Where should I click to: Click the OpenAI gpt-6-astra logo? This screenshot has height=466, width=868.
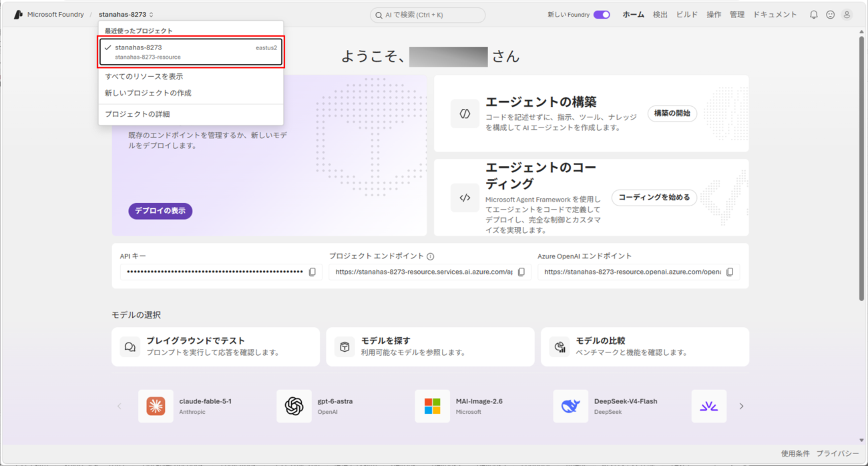pos(294,406)
